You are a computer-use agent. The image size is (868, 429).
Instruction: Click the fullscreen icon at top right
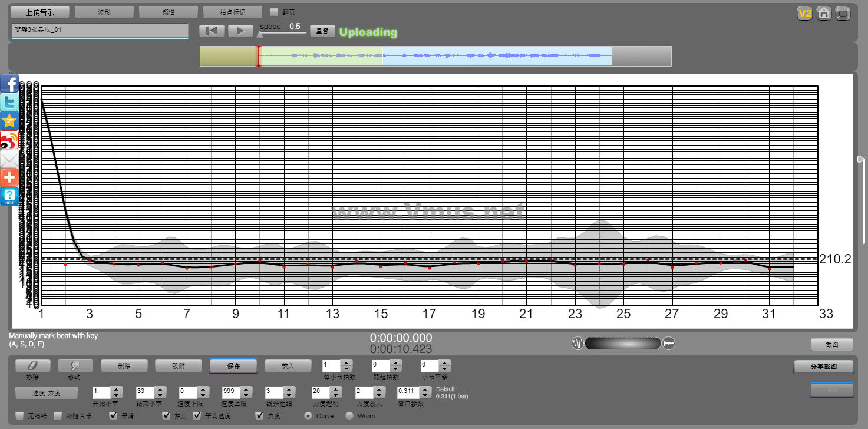point(843,14)
